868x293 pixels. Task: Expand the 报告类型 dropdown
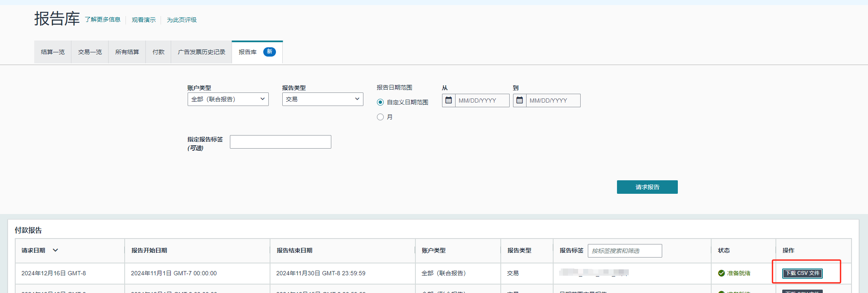click(322, 99)
